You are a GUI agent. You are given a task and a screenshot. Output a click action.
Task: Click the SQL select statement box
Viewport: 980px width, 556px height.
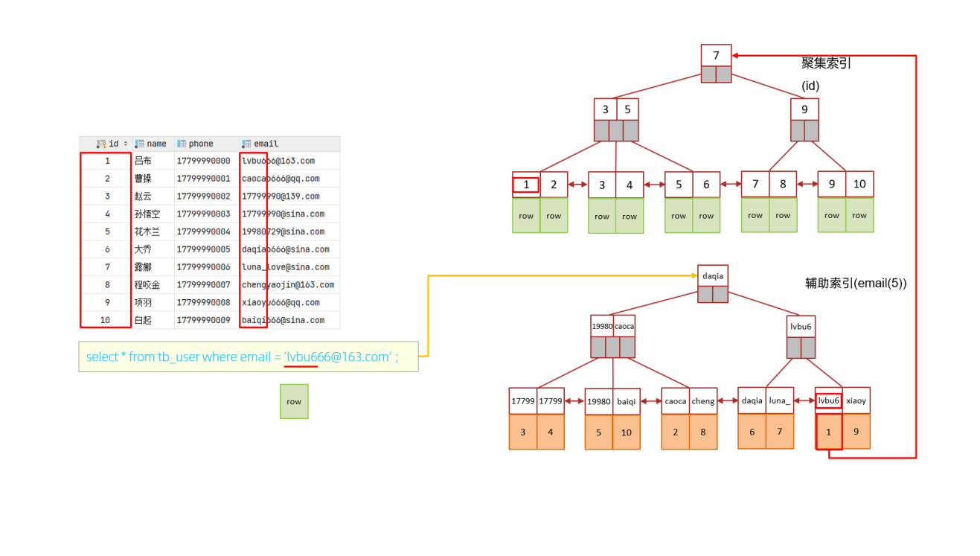(249, 357)
